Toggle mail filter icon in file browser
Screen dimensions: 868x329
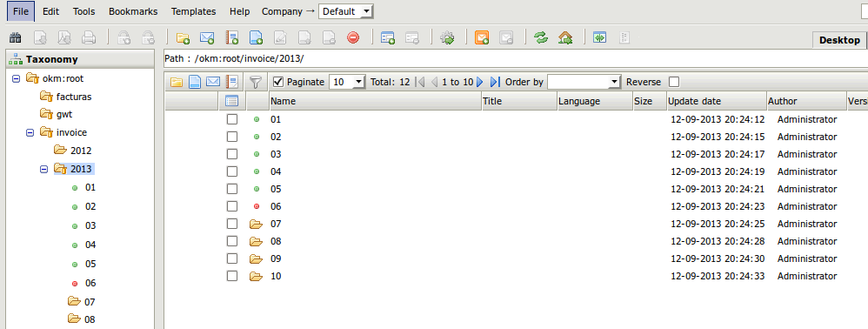(x=213, y=82)
